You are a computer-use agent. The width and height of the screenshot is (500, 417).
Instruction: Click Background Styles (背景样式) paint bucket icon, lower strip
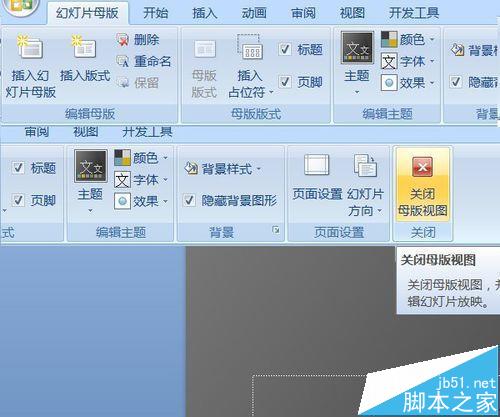(x=191, y=169)
